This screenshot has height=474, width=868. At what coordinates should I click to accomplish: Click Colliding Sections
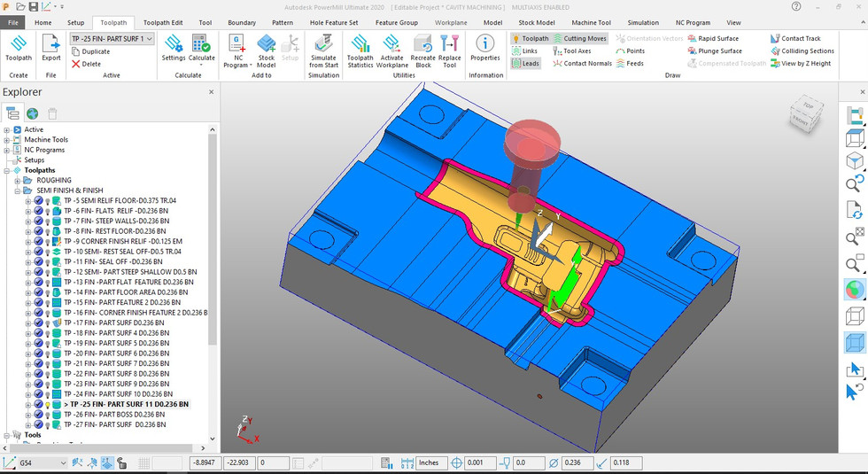click(802, 51)
